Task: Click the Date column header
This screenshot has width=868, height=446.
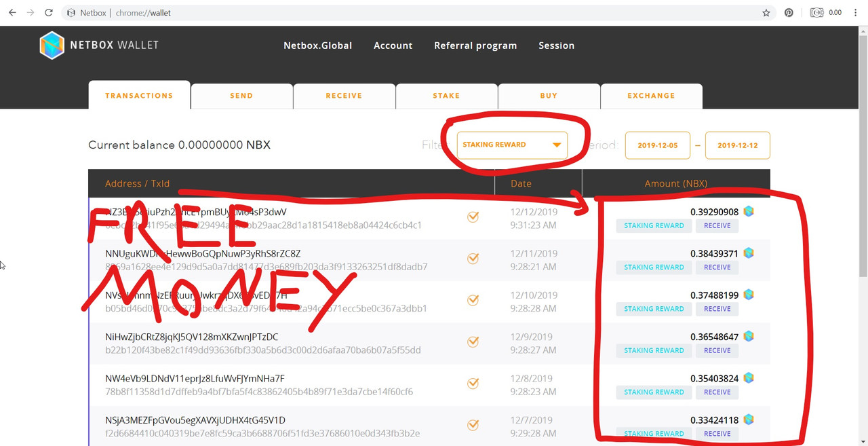Action: pos(521,183)
